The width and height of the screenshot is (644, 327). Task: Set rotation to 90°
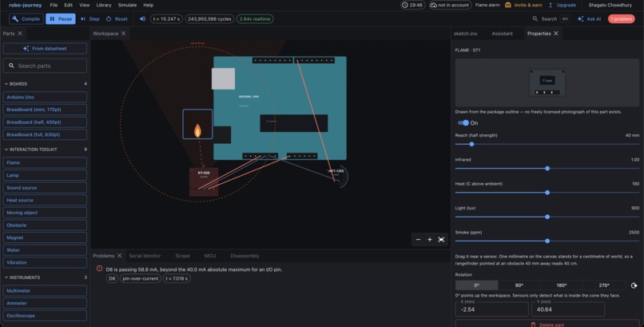(519, 285)
